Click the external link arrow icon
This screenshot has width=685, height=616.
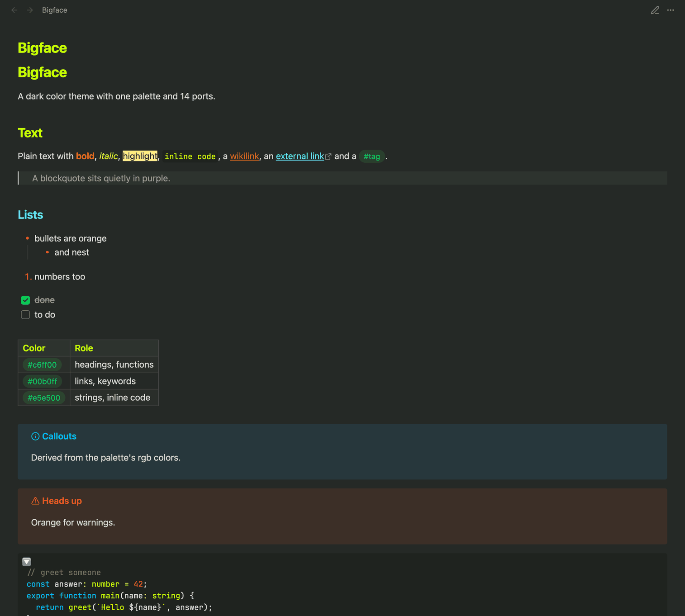328,156
